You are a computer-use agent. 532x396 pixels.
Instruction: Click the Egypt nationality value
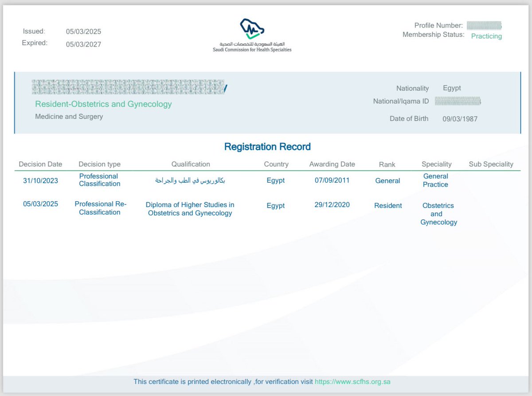[x=452, y=88]
